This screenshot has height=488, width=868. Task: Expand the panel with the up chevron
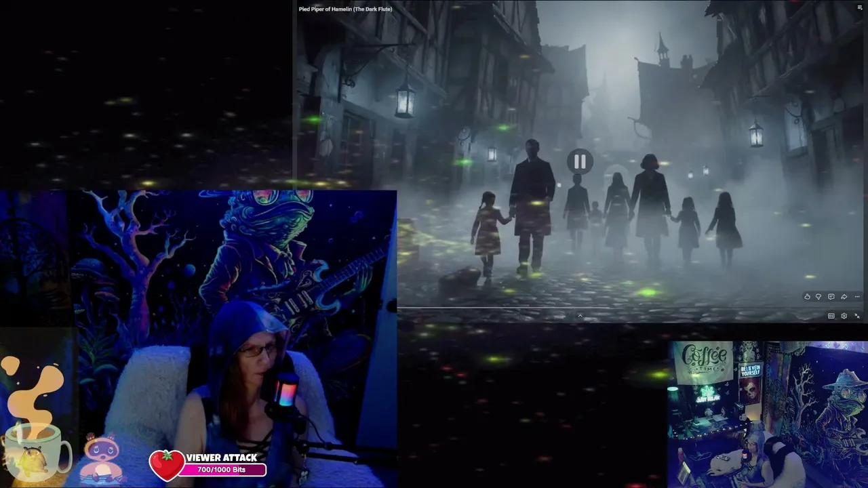coord(580,316)
